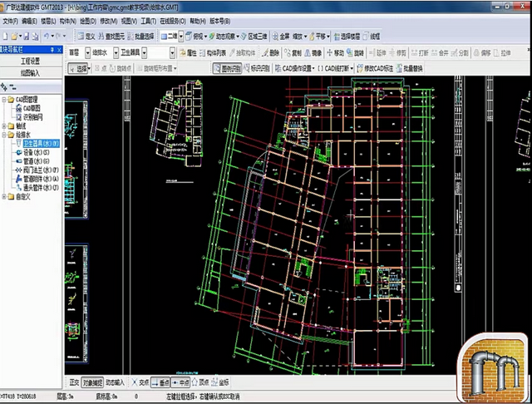Open the empty component name dropdown
The image size is (532, 404).
pos(172,53)
